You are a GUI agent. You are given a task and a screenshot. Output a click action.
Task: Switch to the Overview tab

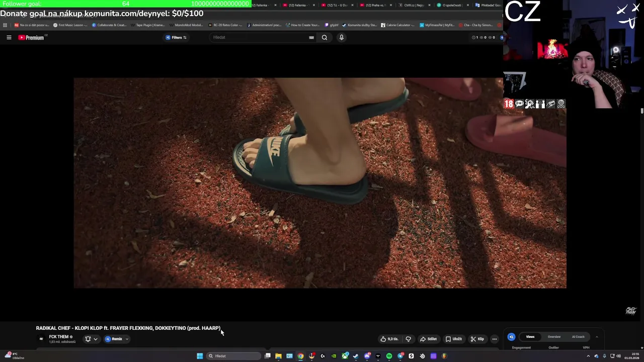(x=554, y=337)
